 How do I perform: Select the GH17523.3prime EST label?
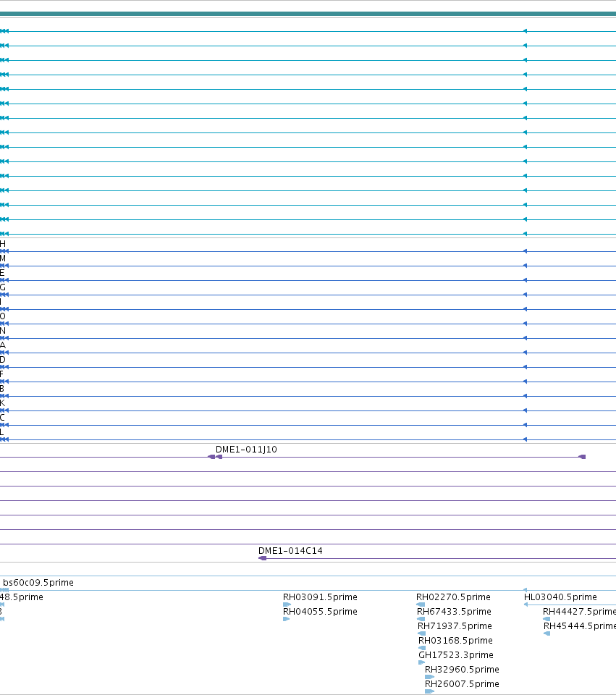(456, 655)
